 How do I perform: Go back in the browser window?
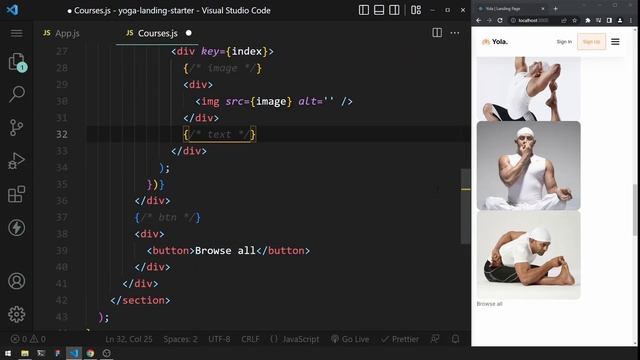click(478, 20)
